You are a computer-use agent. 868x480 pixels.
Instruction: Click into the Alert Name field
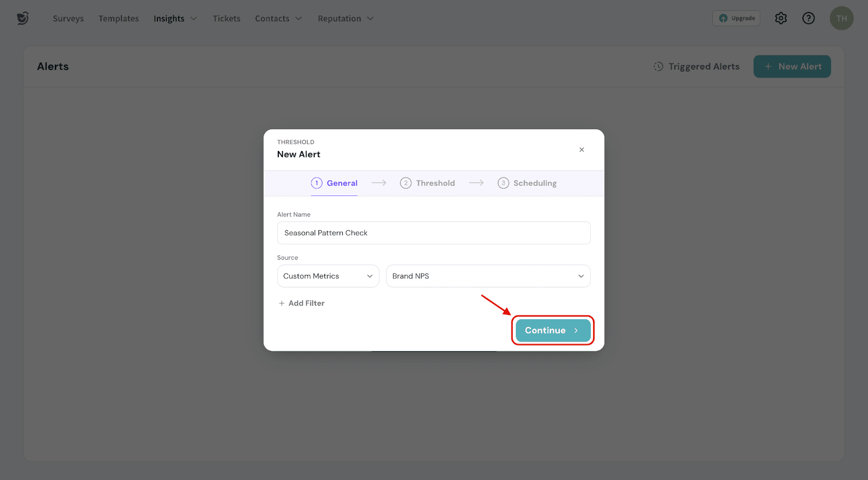click(433, 233)
